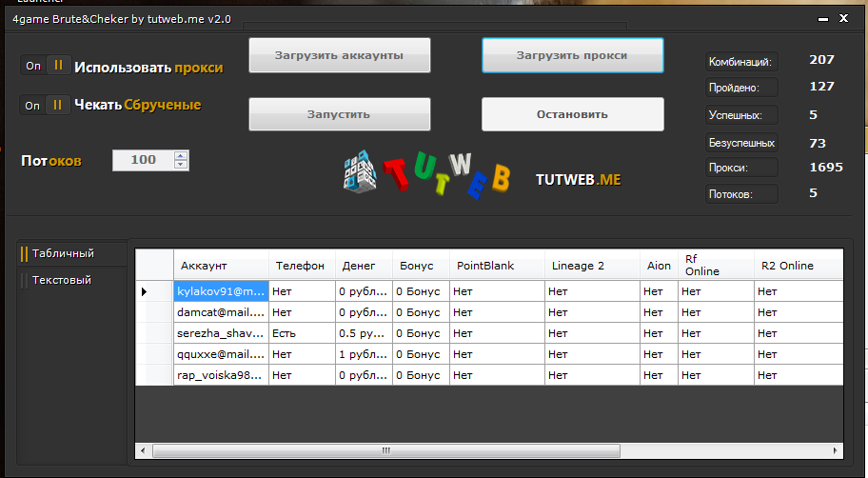This screenshot has height=478, width=868.
Task: Stop the process with the Остановить button
Action: tap(572, 114)
